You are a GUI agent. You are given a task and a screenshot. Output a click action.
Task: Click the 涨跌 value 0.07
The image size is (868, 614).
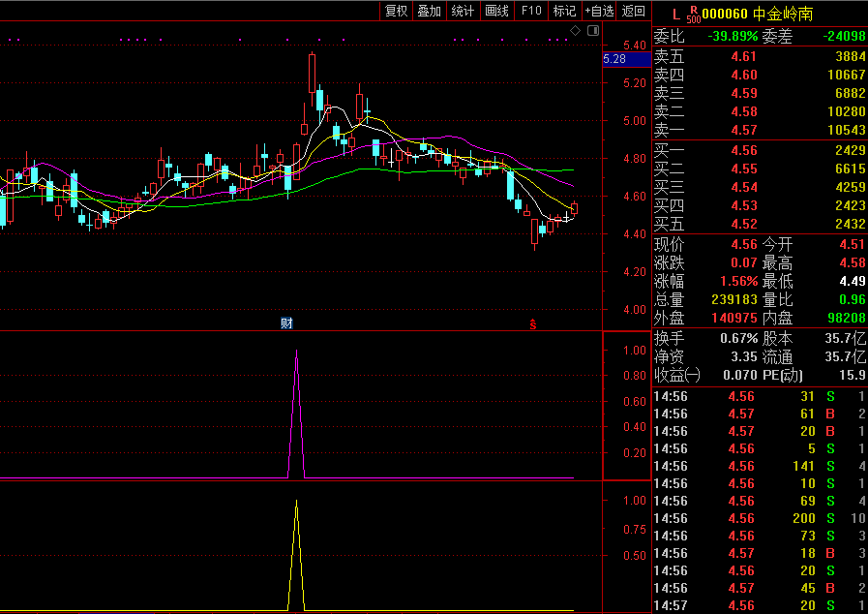(x=743, y=262)
